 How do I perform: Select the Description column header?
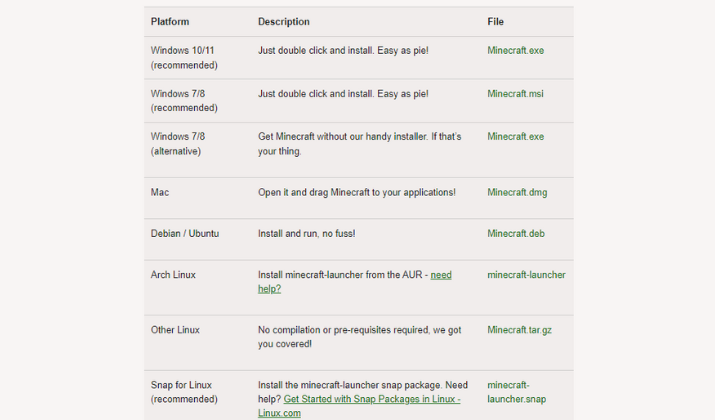pyautogui.click(x=284, y=21)
